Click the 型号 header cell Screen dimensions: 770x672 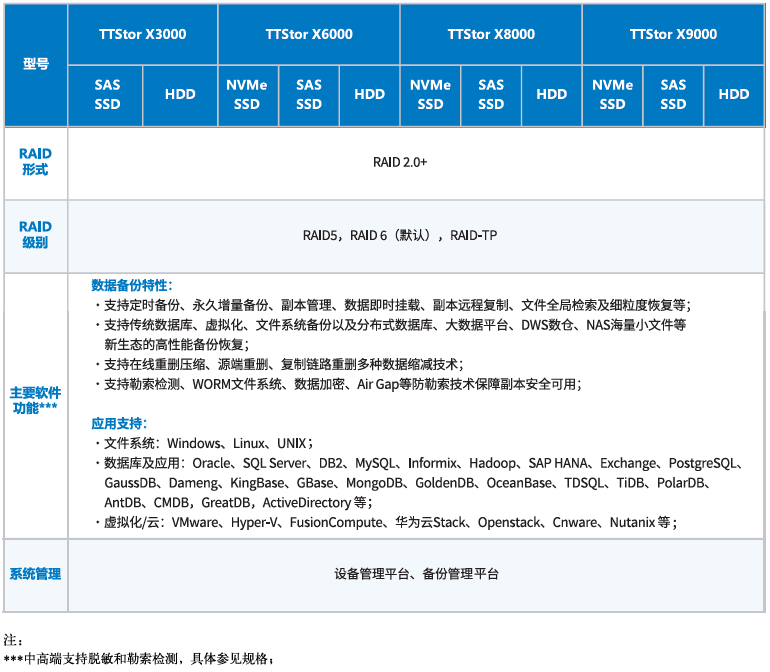36,65
